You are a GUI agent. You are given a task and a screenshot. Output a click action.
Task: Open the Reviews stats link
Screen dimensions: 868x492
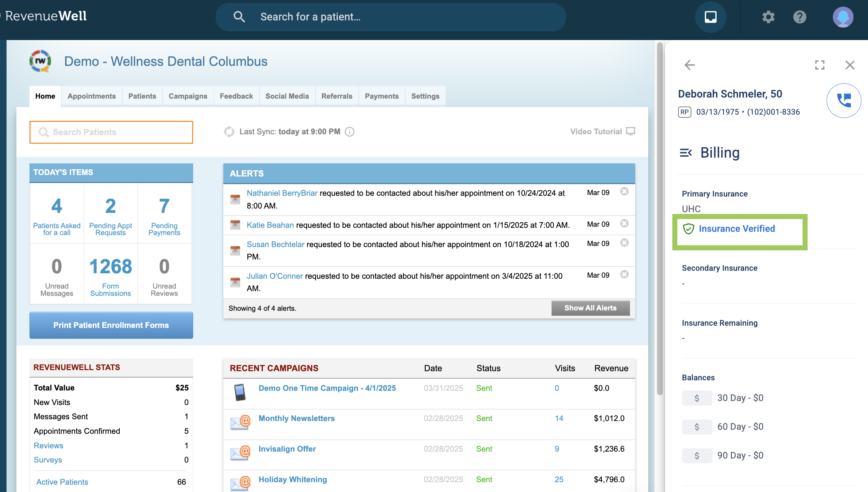click(x=48, y=446)
